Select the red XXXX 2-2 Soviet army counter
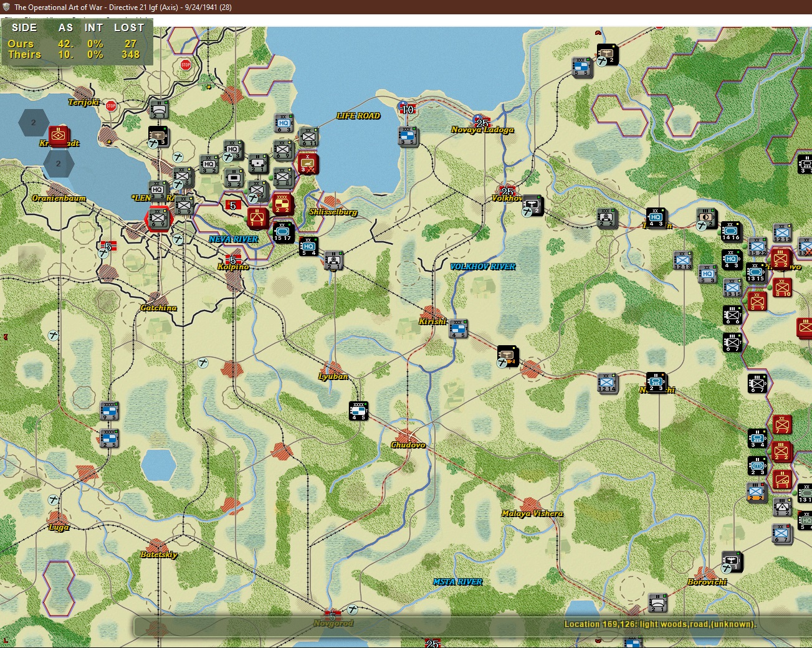Image resolution: width=812 pixels, height=648 pixels. 282,204
